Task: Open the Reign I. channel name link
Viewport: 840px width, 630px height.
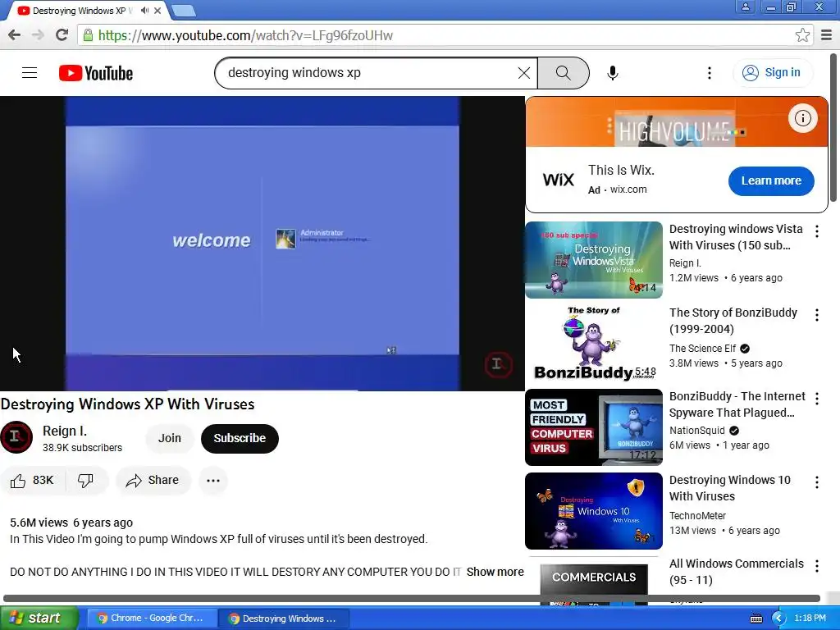Action: pyautogui.click(x=65, y=431)
